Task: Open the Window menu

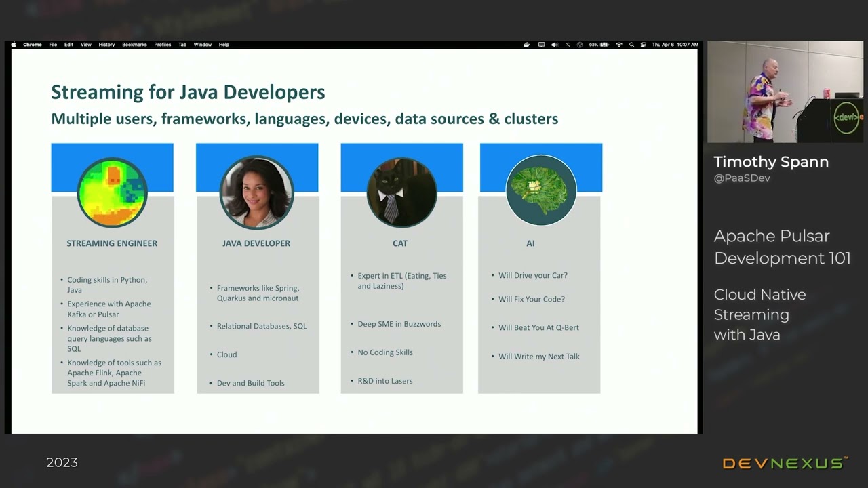Action: [x=203, y=45]
